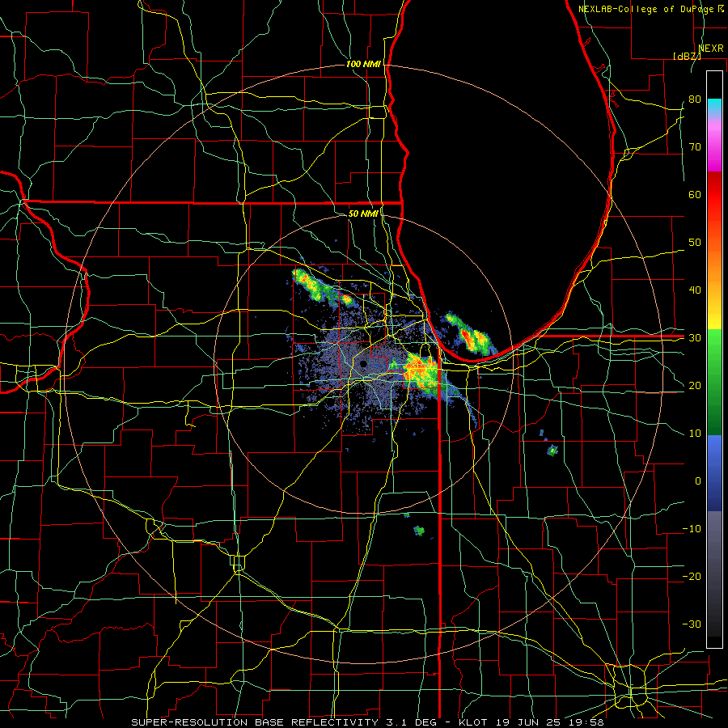This screenshot has height=728, width=728.
Task: Click the small green echo south of the 50 NMI ring
Action: tap(419, 530)
